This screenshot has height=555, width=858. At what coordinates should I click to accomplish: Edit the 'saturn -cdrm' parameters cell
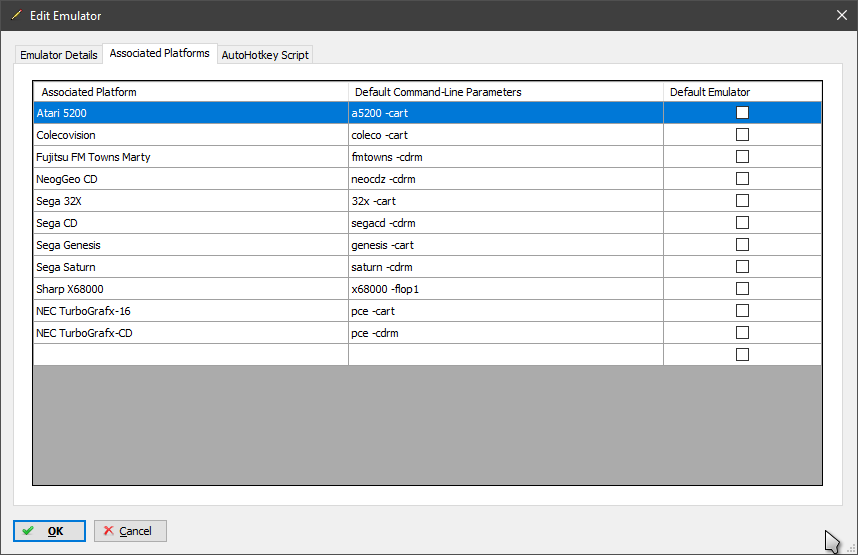pos(506,267)
